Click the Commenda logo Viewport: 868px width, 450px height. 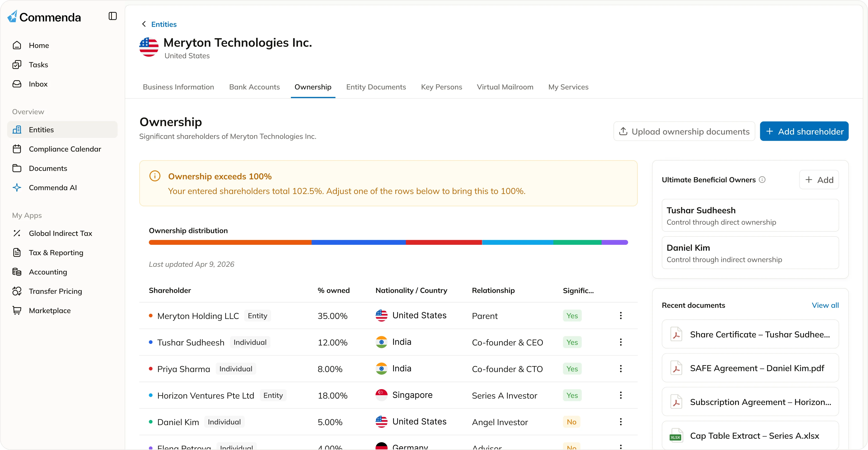44,17
